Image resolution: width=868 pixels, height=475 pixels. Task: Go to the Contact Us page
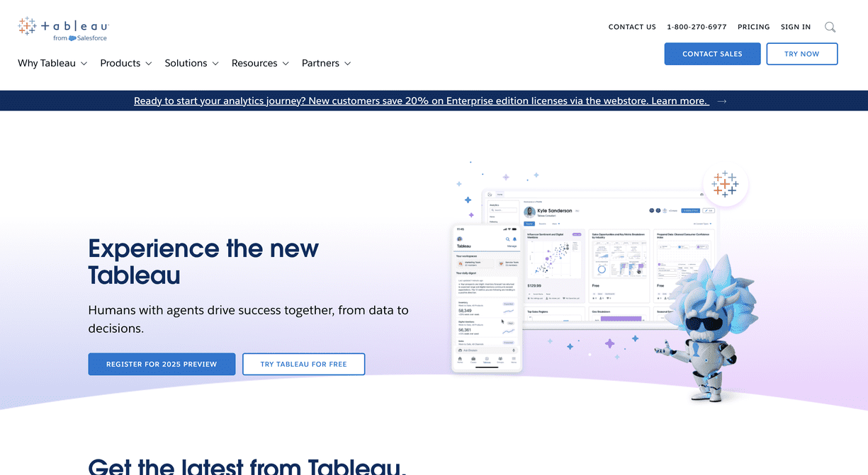click(632, 27)
